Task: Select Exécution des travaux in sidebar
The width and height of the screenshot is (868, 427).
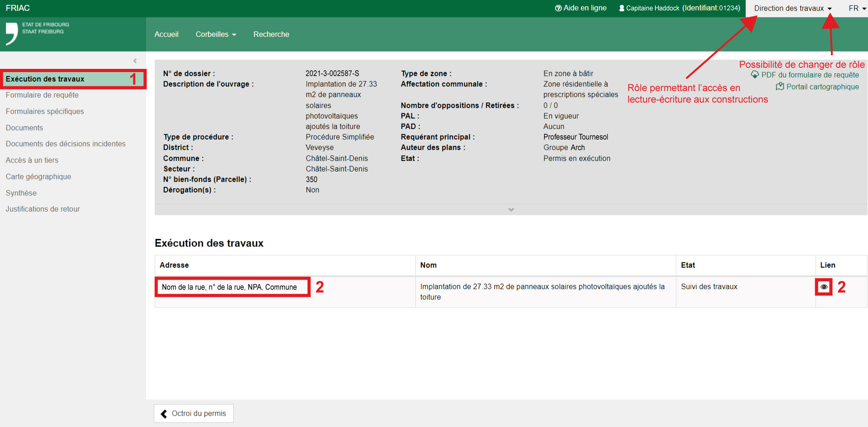Action: (x=45, y=79)
